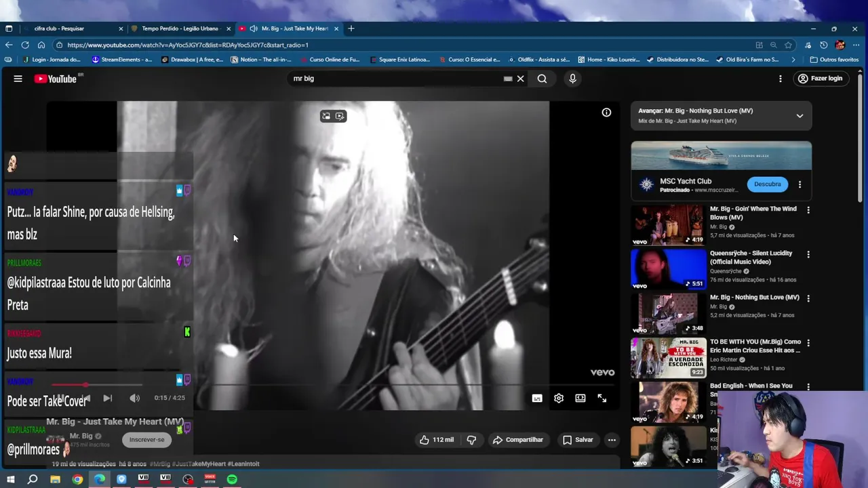The width and height of the screenshot is (868, 488).
Task: Click the Compartilhar share button
Action: pos(518,440)
